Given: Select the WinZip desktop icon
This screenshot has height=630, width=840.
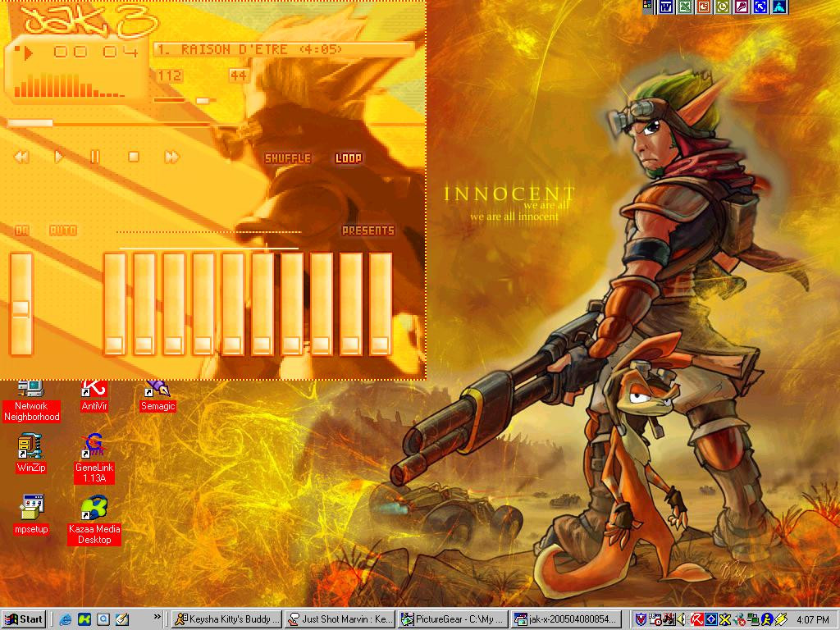Looking at the screenshot, I should (31, 454).
